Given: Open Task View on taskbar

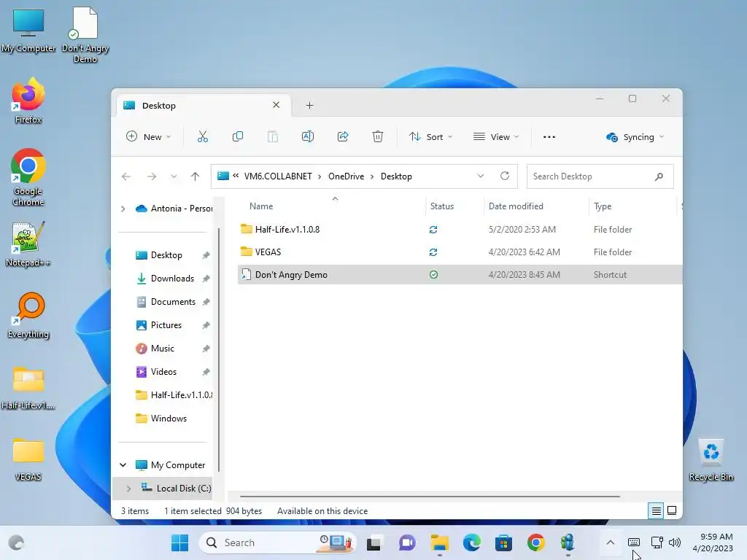Looking at the screenshot, I should pyautogui.click(x=374, y=542).
